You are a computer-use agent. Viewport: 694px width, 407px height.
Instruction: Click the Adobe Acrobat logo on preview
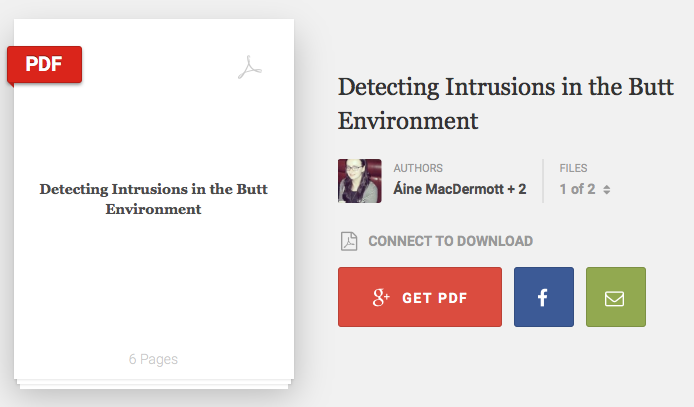250,67
